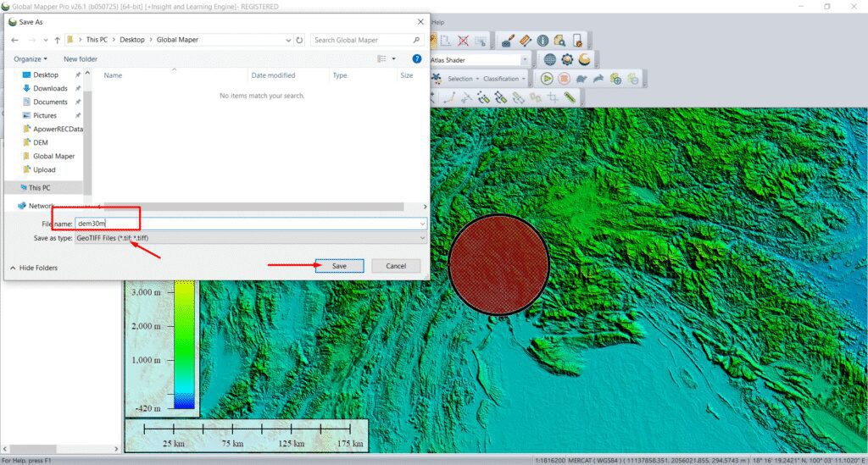Viewport: 868px width, 465px height.
Task: Click the green play fly-through button
Action: [547, 79]
